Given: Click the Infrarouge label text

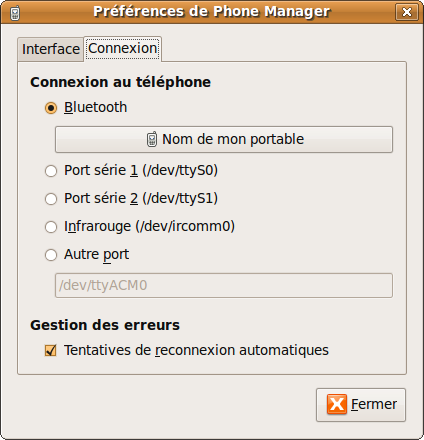Looking at the screenshot, I should pyautogui.click(x=97, y=227).
